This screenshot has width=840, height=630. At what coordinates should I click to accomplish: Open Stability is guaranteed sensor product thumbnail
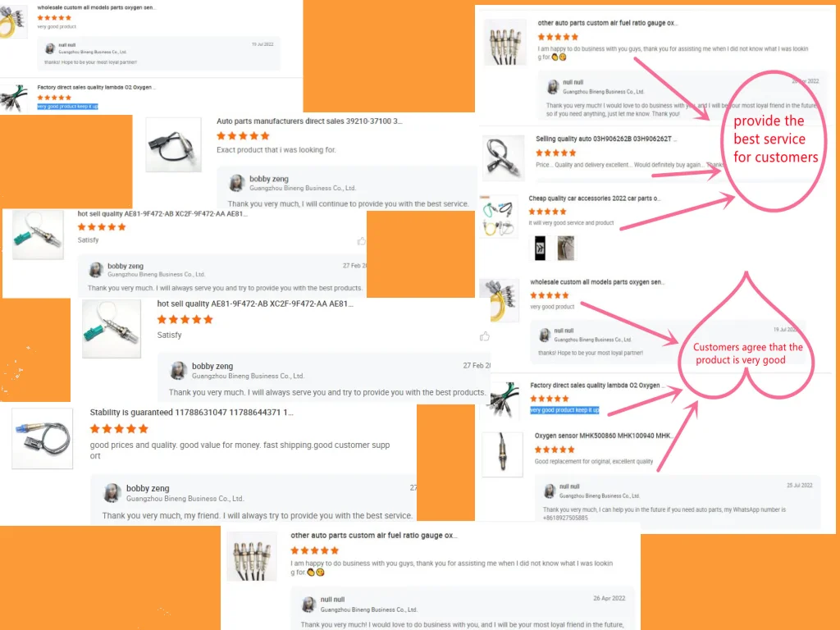pyautogui.click(x=43, y=439)
